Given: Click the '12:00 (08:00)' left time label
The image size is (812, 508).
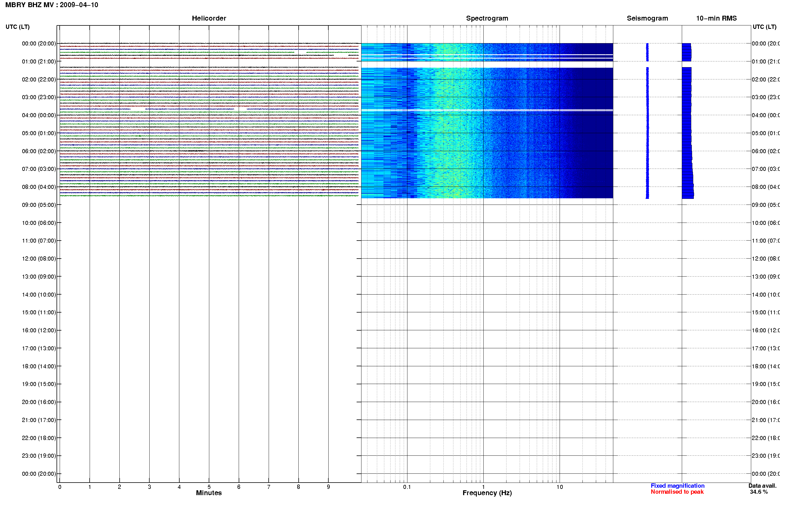Looking at the screenshot, I should pos(39,259).
